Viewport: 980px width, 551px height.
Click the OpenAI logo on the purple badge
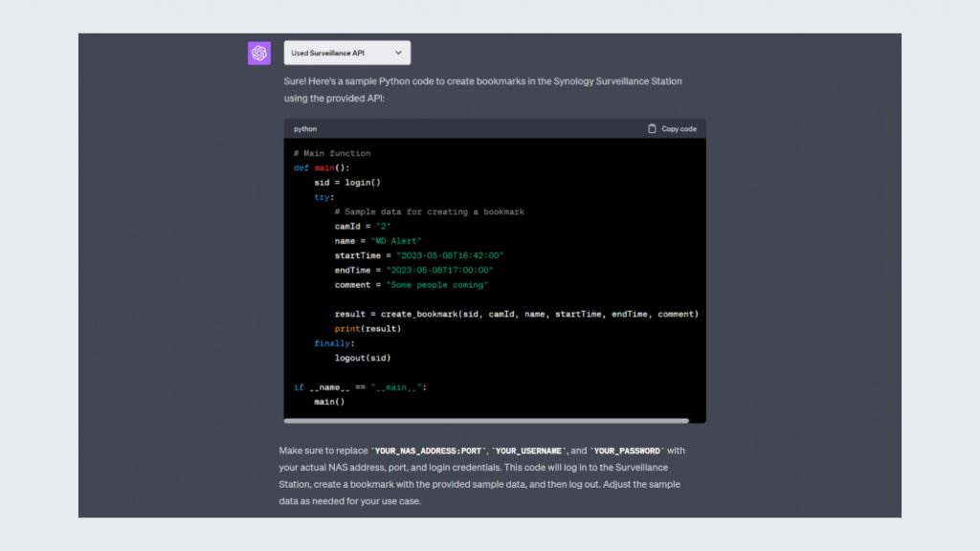(x=257, y=53)
